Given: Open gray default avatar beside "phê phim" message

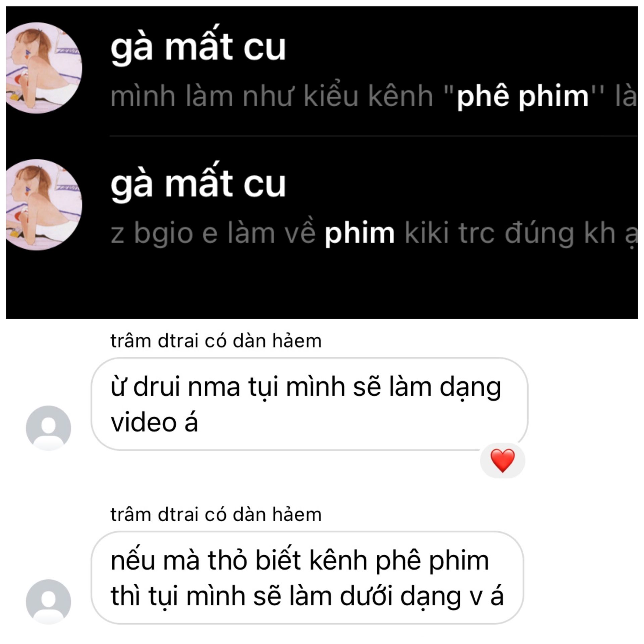Looking at the screenshot, I should pos(48,602).
